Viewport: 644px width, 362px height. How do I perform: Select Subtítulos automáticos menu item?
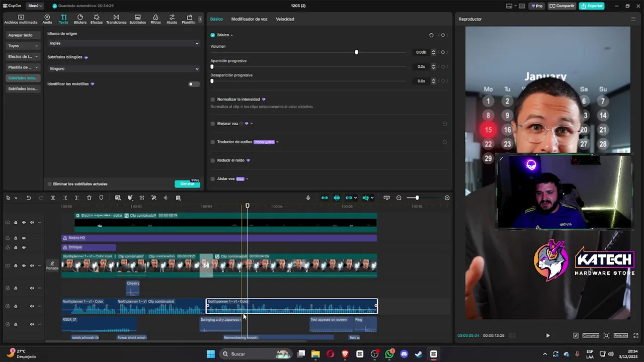pos(23,78)
